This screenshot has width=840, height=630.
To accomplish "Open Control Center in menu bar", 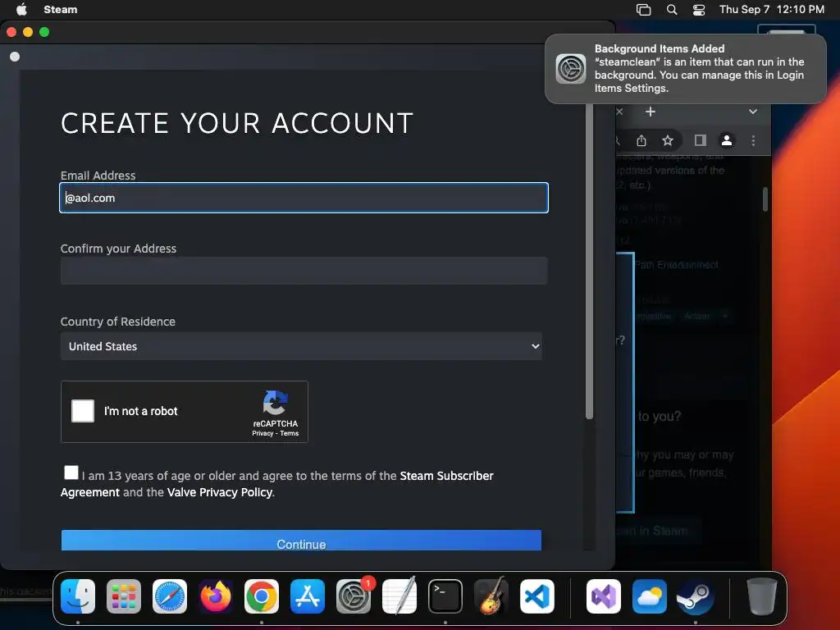I will [699, 10].
